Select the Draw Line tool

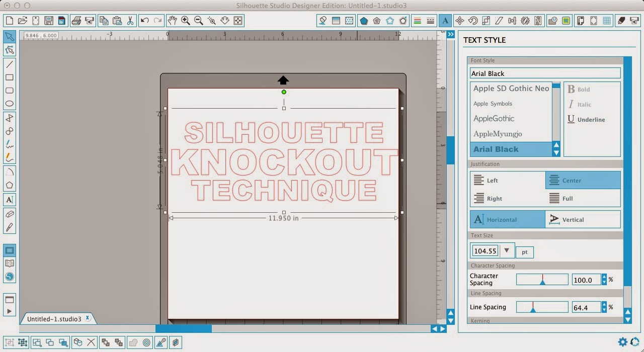coord(10,64)
